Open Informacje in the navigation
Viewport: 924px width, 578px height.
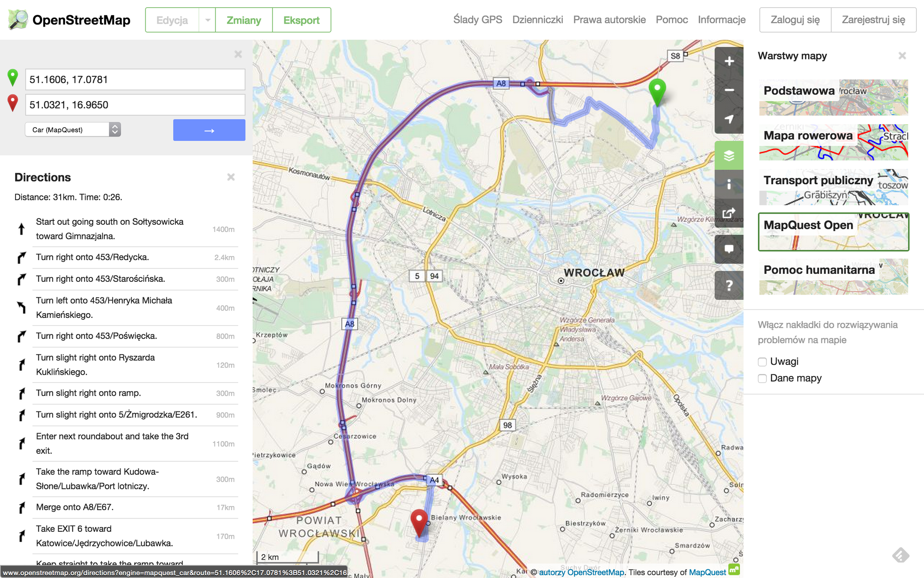tap(722, 20)
